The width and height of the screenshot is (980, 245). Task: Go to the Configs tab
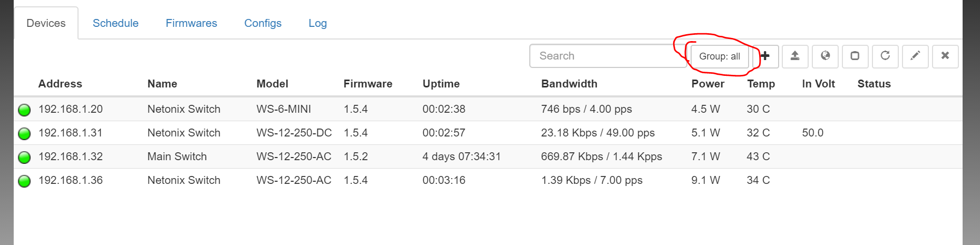(263, 23)
